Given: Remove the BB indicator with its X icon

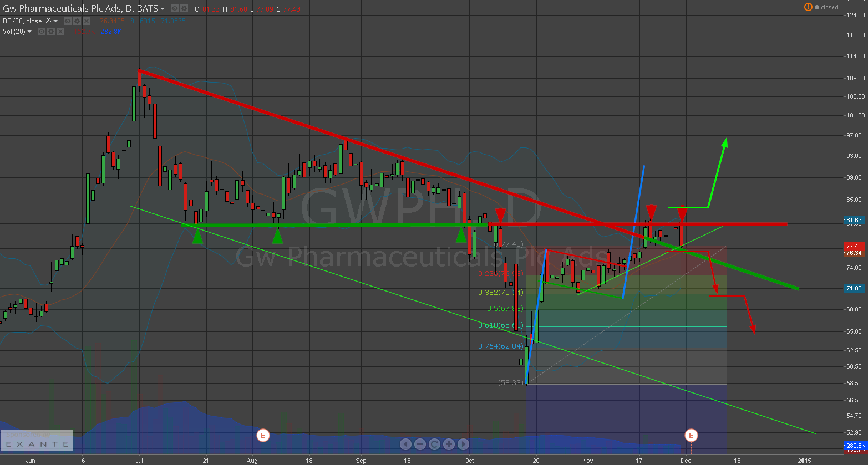Looking at the screenshot, I should coord(86,21).
